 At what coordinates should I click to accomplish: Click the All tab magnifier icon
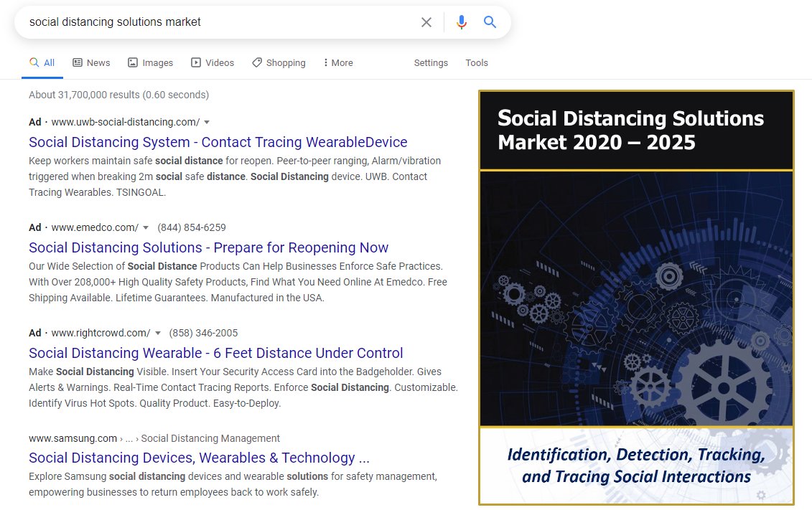34,62
